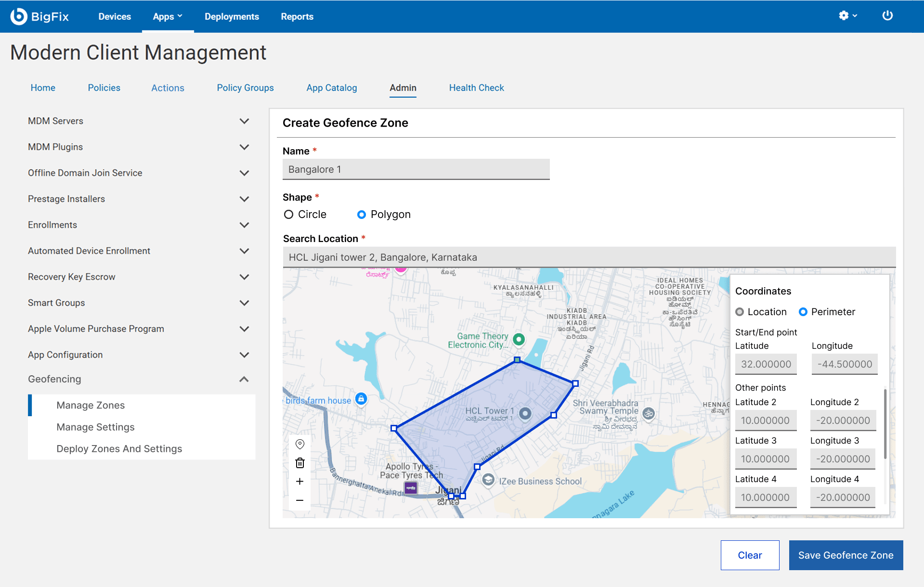Switch to the App Catalog tab

click(x=332, y=88)
